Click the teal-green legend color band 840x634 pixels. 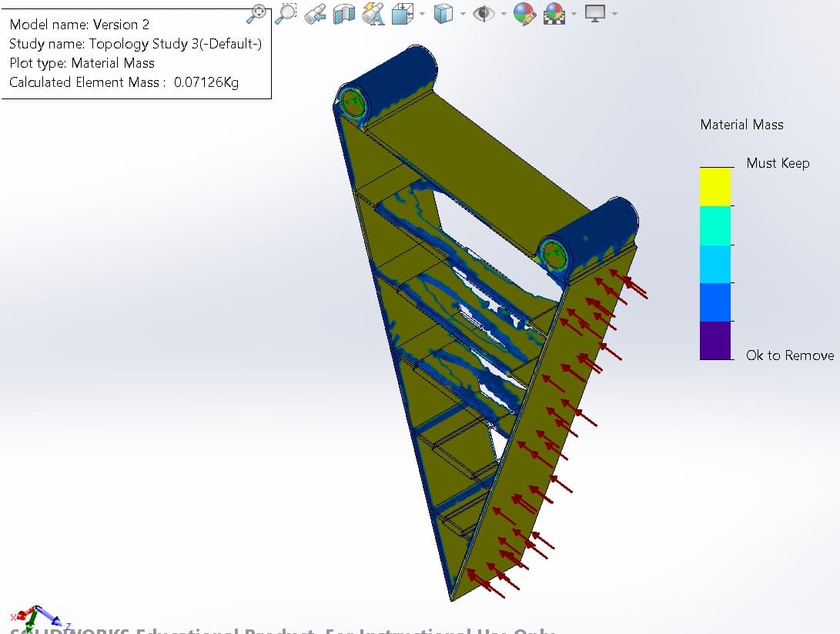pos(715,225)
